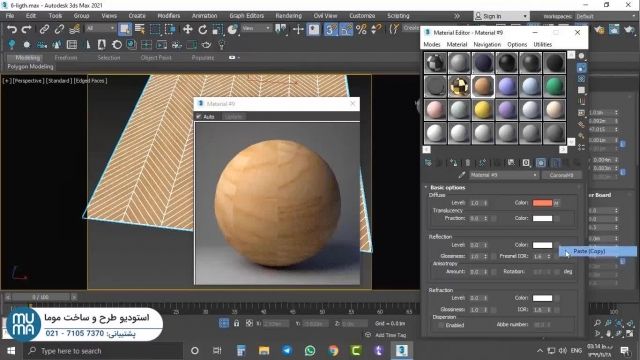Viewport: 640px width, 360px height.
Task: Toggle Window/Crossing selection mode
Action: pyautogui.click(x=170, y=29)
